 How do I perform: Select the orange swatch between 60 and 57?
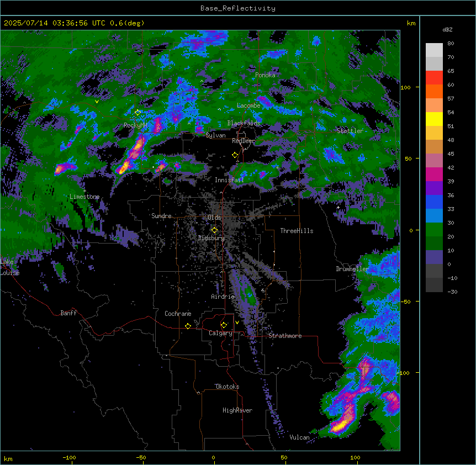pyautogui.click(x=434, y=91)
